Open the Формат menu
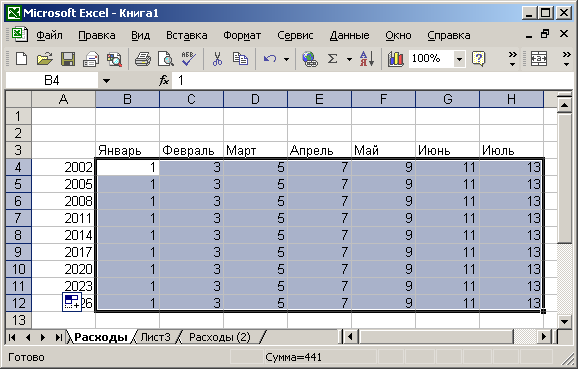 point(242,35)
